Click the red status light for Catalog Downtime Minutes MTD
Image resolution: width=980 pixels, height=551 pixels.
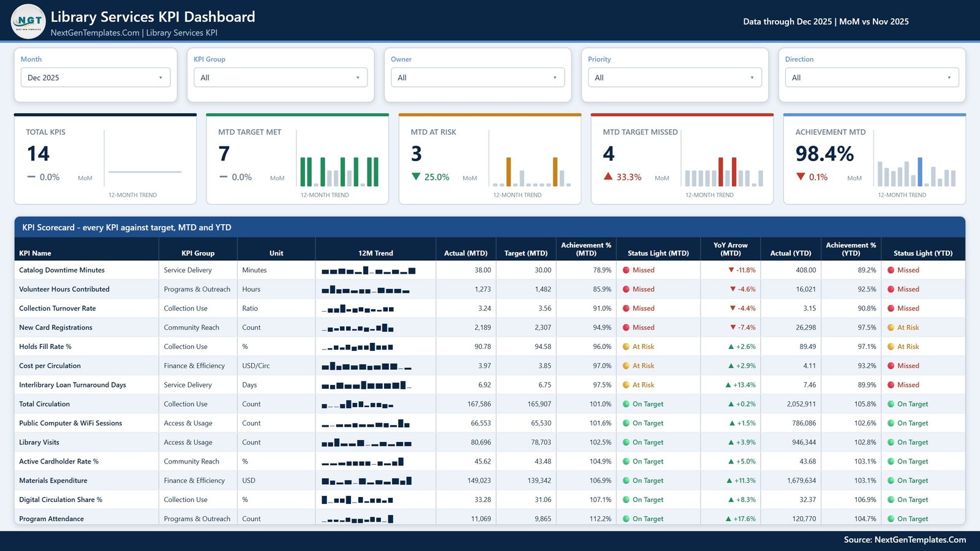[x=627, y=270]
